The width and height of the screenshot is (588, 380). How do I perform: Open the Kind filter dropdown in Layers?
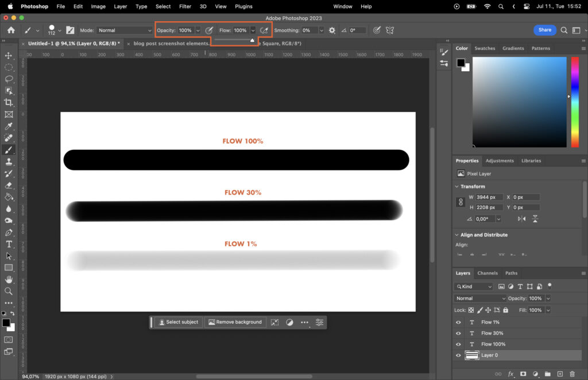pos(473,286)
